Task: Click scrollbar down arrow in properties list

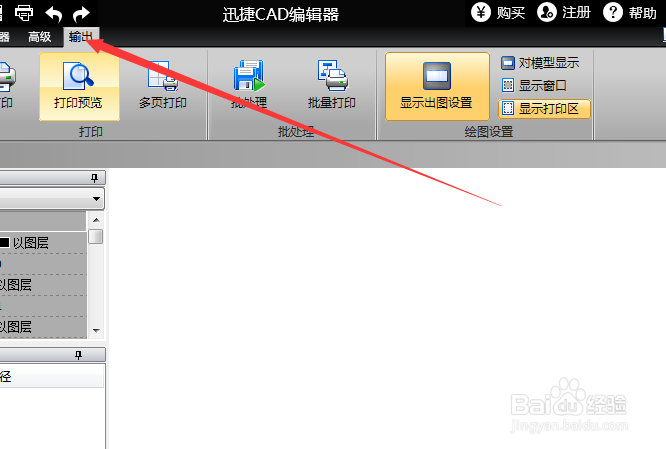Action: coord(96,330)
